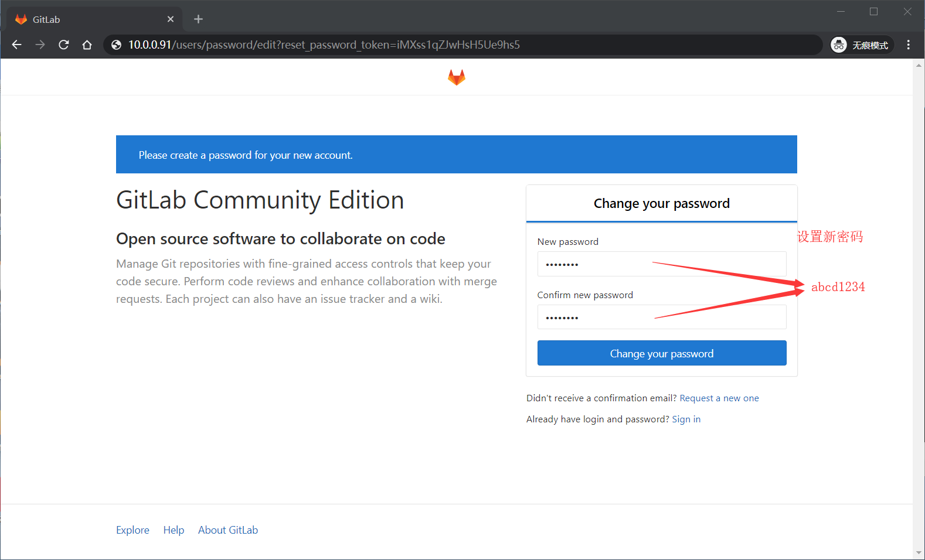925x560 pixels.
Task: Click 'Please create a password' banner text
Action: click(x=246, y=155)
